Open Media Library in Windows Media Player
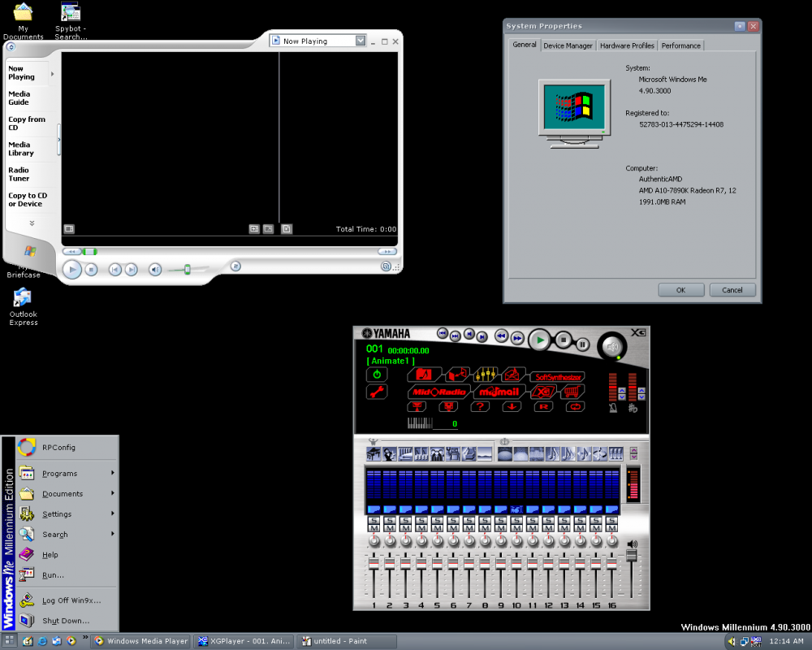This screenshot has height=650, width=812. pos(21,149)
